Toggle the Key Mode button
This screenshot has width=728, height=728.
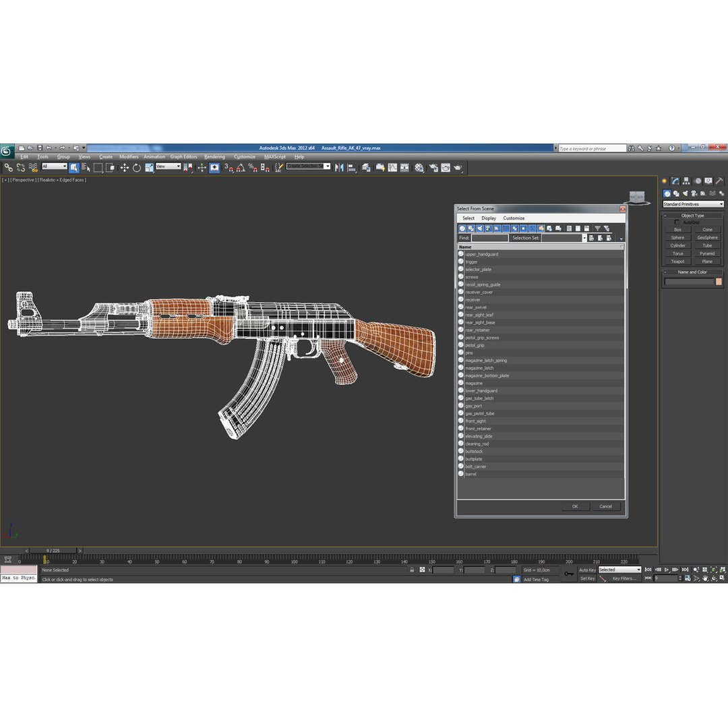click(x=648, y=578)
